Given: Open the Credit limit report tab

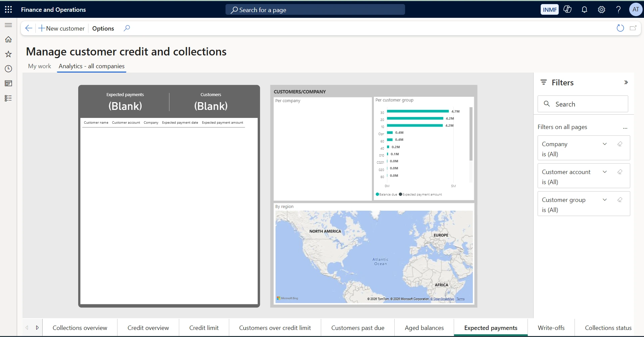Looking at the screenshot, I should 204,328.
